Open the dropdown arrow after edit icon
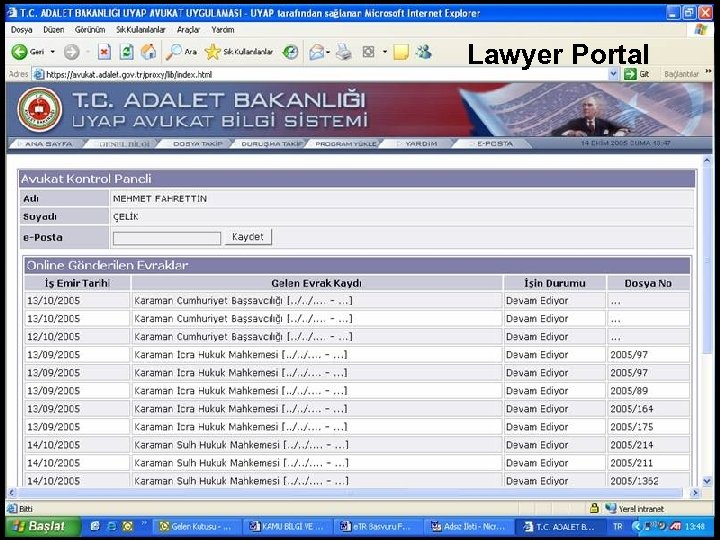 385,52
